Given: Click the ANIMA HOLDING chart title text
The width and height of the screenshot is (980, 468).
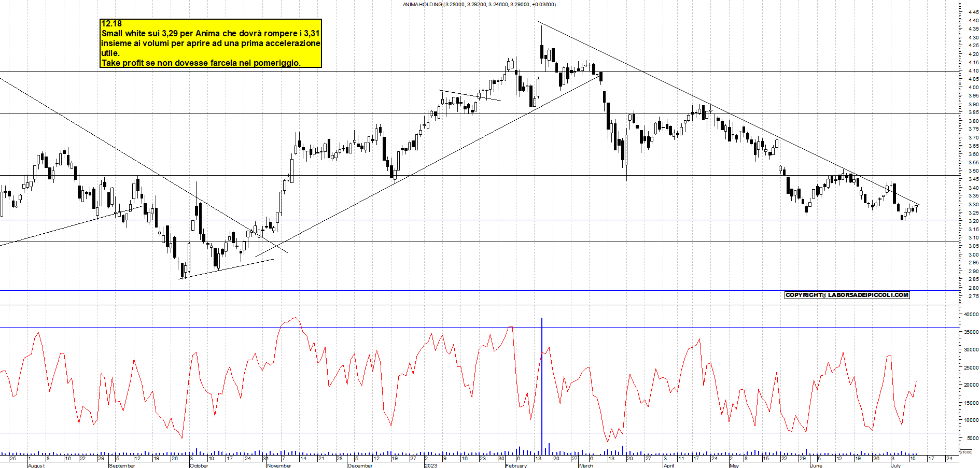Looking at the screenshot, I should (x=479, y=5).
